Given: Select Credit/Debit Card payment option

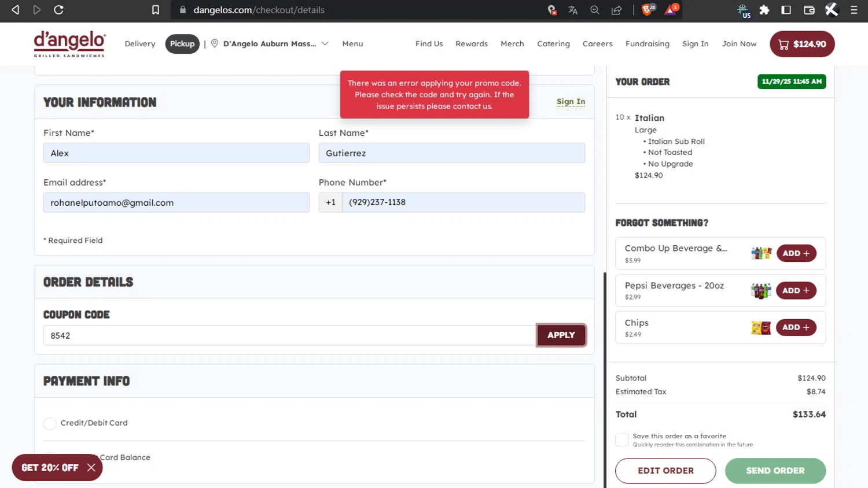Looking at the screenshot, I should coord(50,423).
